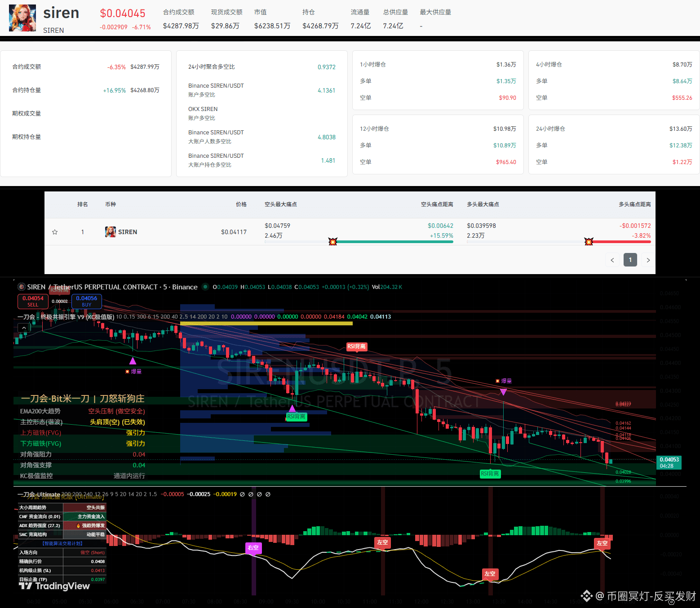Click 4小时爆仓 total $8.70万

click(x=682, y=65)
